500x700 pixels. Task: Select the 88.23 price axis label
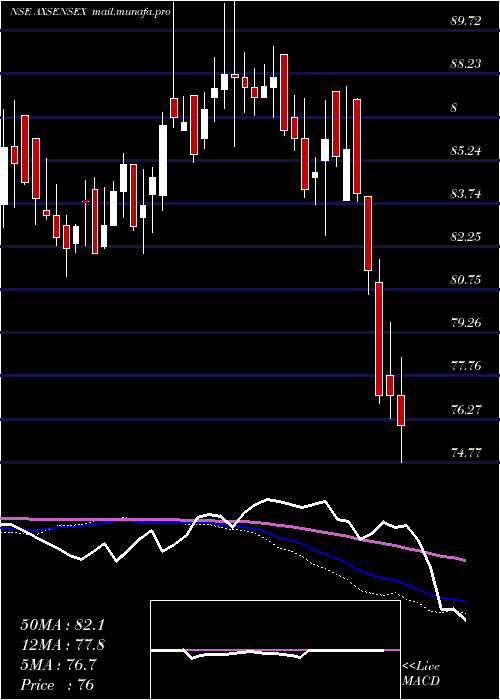pos(466,64)
